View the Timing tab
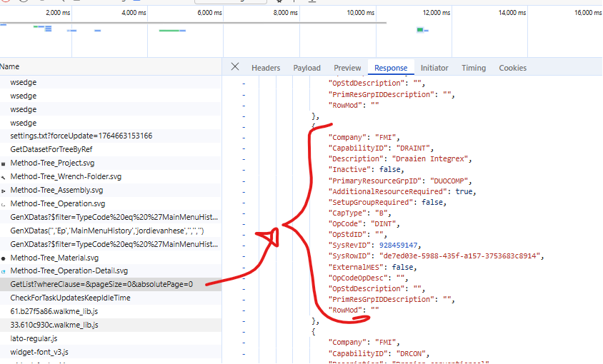This screenshot has width=603, height=364. [x=473, y=68]
